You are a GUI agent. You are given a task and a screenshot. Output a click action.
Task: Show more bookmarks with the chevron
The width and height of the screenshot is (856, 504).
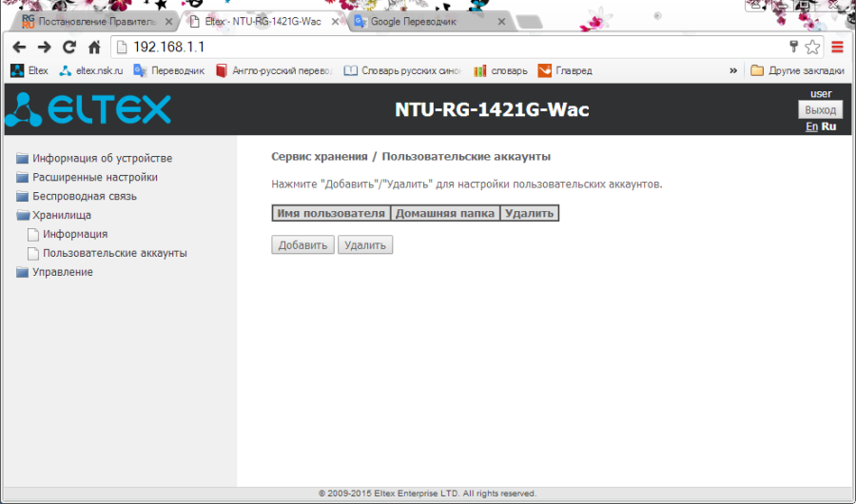(x=733, y=71)
